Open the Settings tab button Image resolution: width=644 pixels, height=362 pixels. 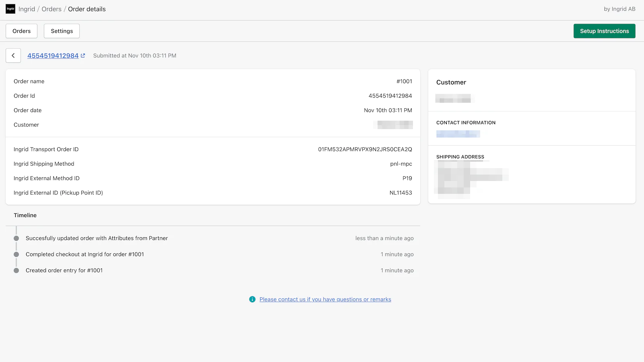(x=62, y=31)
